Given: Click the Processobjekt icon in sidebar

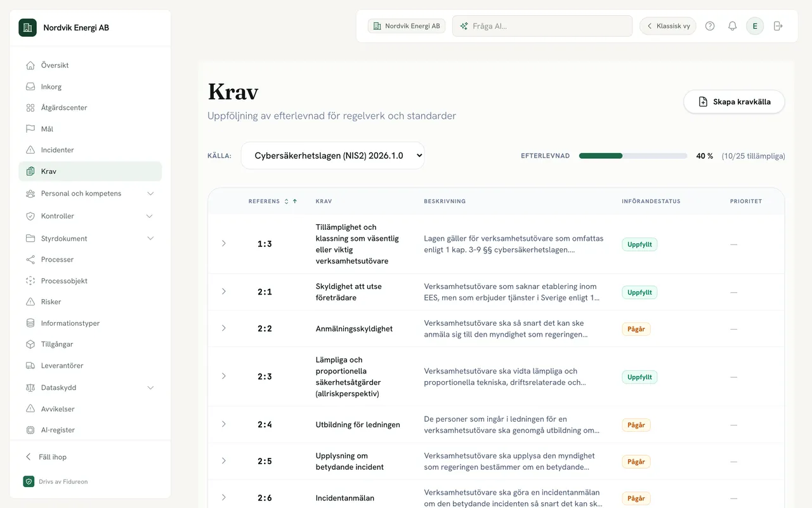Looking at the screenshot, I should pyautogui.click(x=30, y=281).
